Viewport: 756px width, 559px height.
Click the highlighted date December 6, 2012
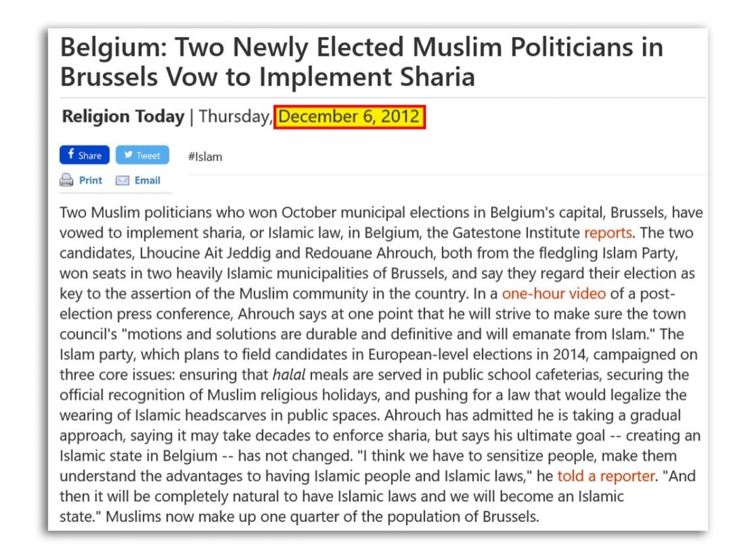350,117
